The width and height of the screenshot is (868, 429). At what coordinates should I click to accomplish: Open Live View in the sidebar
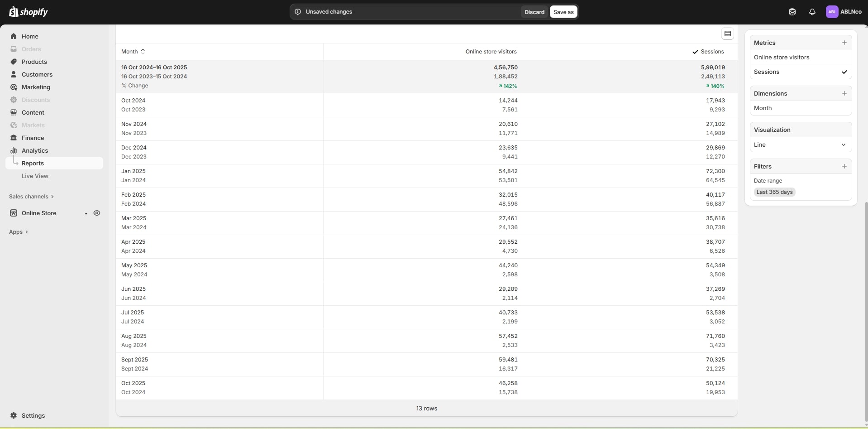(x=35, y=176)
